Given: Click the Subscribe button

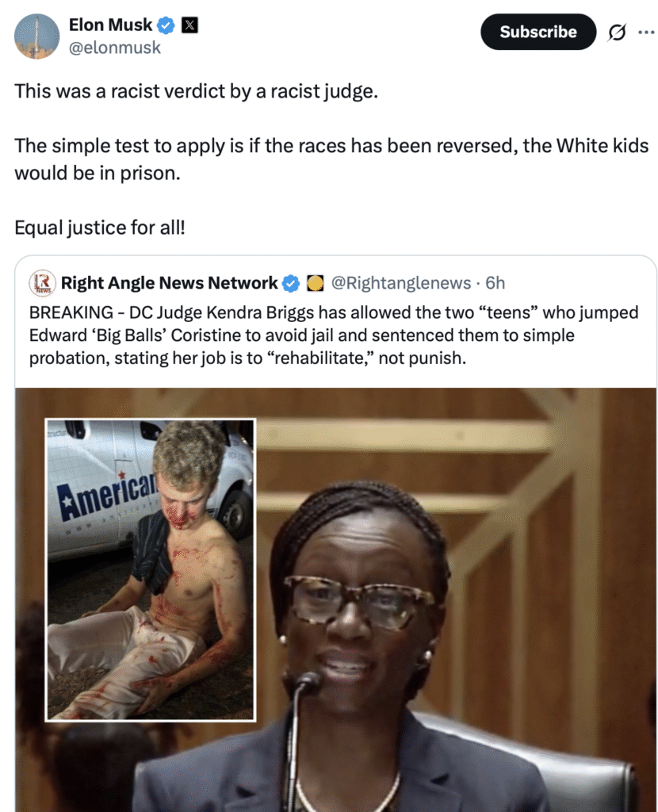Looking at the screenshot, I should coord(537,32).
